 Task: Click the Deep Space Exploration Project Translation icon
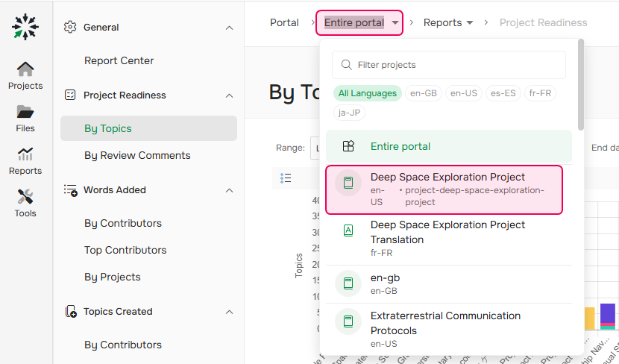pos(348,231)
